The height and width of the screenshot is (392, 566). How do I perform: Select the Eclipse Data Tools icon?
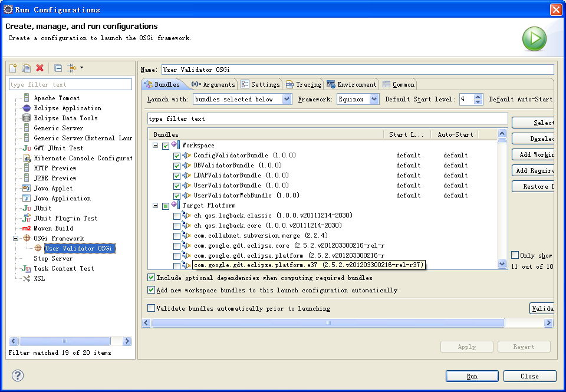tap(27, 118)
